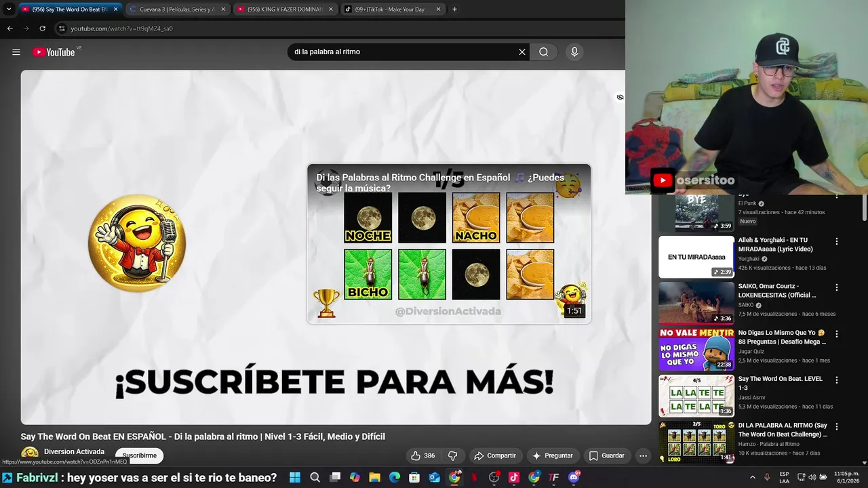Screen dimensions: 868x488
Task: Open Copilot from taskbar
Action: click(x=355, y=478)
